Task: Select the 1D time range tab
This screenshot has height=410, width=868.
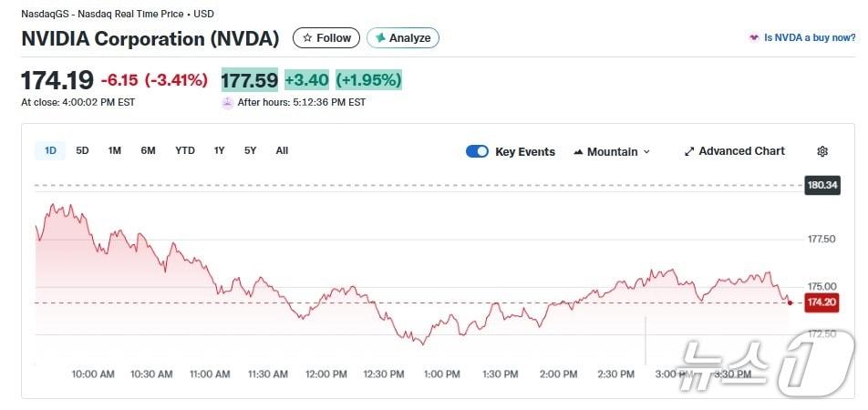Action: pyautogui.click(x=50, y=150)
